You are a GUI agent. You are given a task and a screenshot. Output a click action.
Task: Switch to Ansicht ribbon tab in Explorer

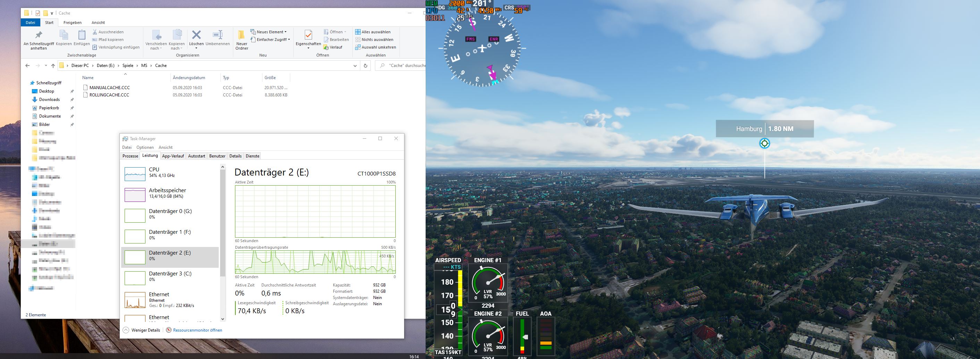[x=98, y=23]
